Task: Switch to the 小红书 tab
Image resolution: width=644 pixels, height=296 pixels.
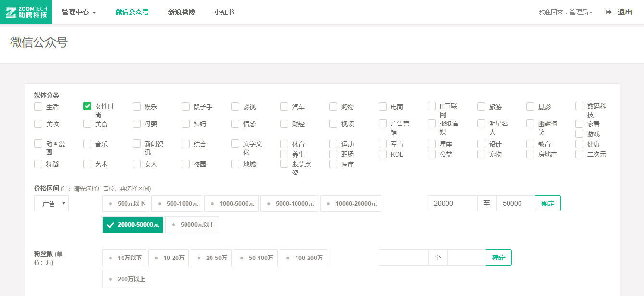Action: click(224, 12)
